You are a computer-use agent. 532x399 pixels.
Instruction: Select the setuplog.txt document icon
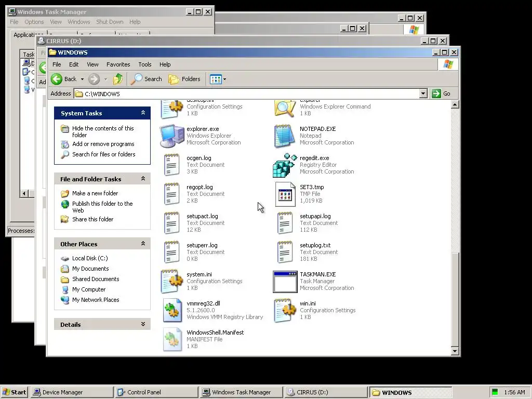pos(285,252)
